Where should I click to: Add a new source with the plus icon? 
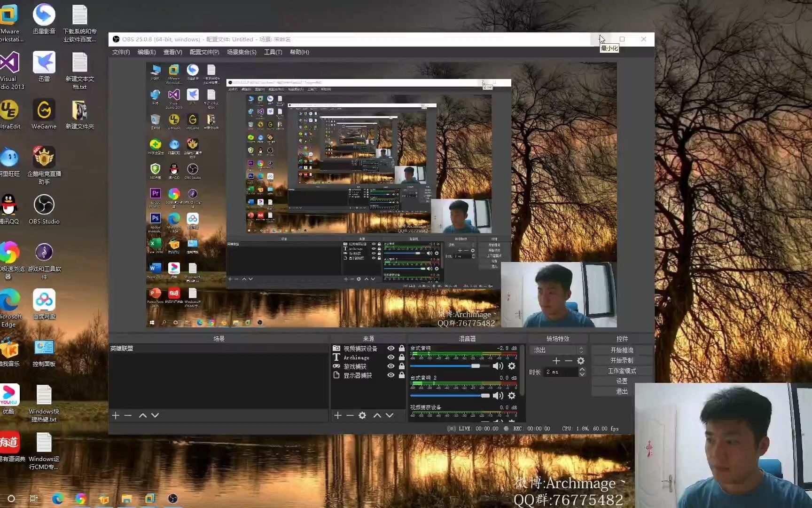click(337, 415)
